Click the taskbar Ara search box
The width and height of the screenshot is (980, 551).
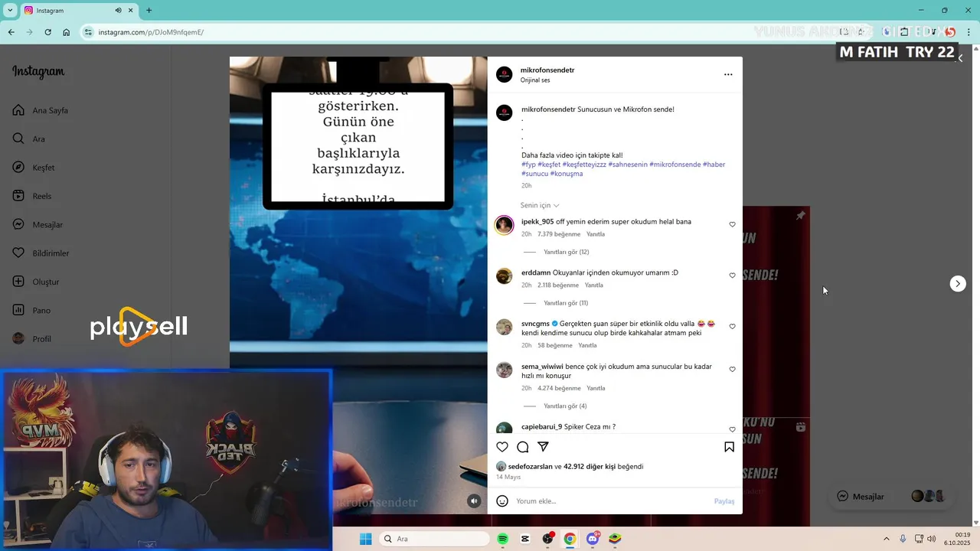[434, 539]
